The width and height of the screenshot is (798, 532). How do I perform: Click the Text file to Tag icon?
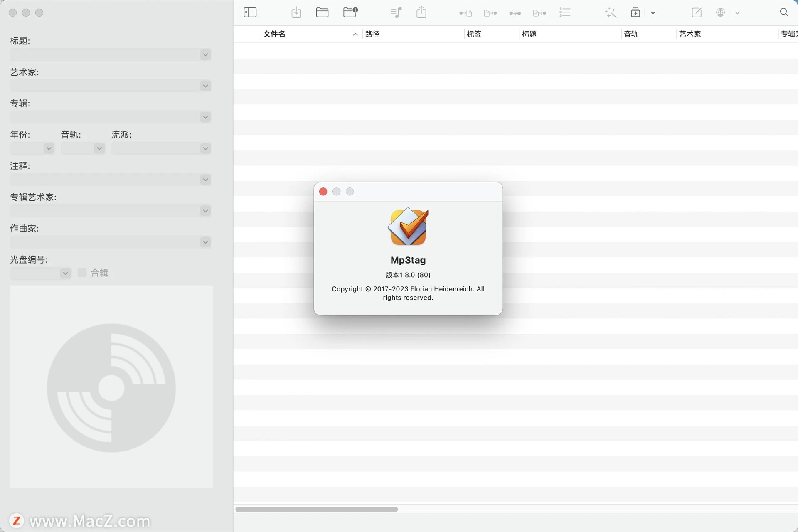point(539,13)
